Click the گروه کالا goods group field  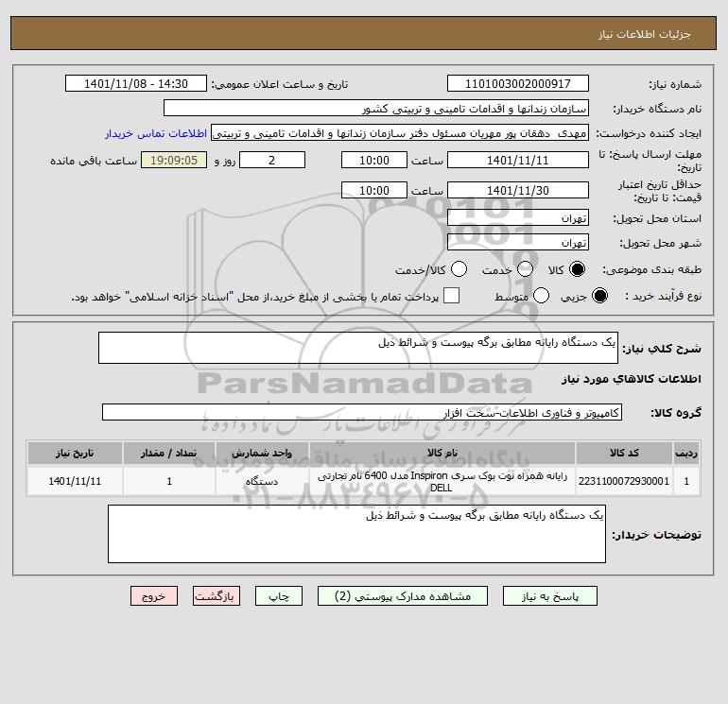click(362, 412)
